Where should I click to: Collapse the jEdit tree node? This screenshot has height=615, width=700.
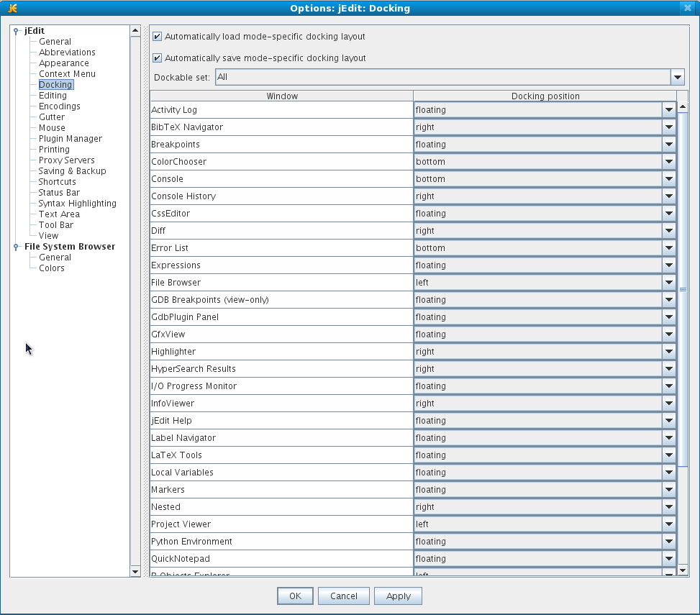[x=16, y=31]
